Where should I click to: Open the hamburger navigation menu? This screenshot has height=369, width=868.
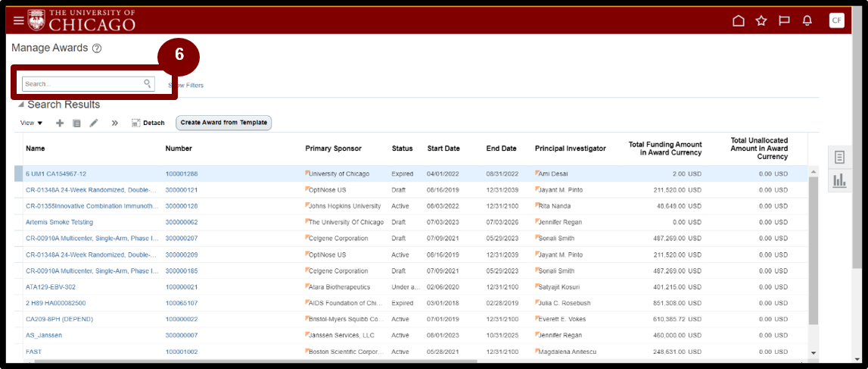point(19,20)
